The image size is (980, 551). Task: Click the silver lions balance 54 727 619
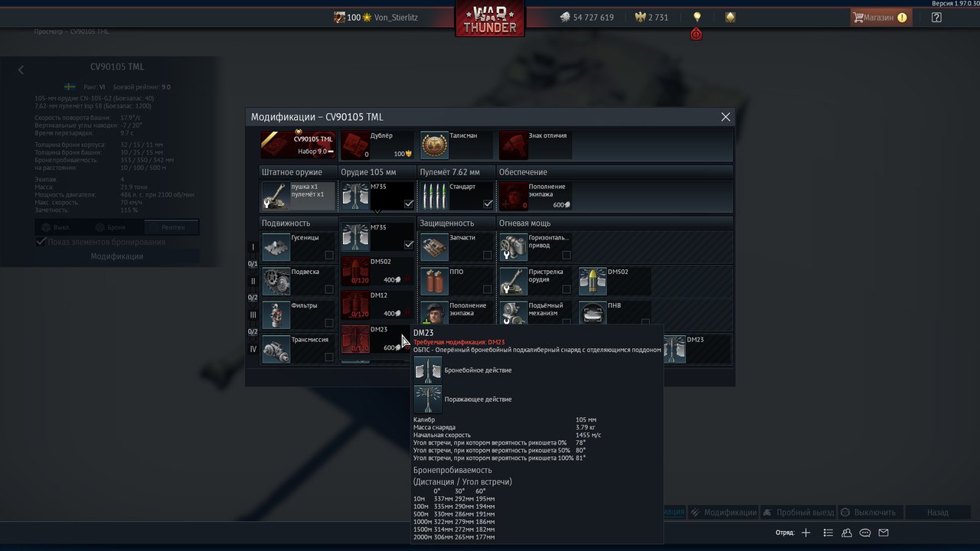coord(586,17)
